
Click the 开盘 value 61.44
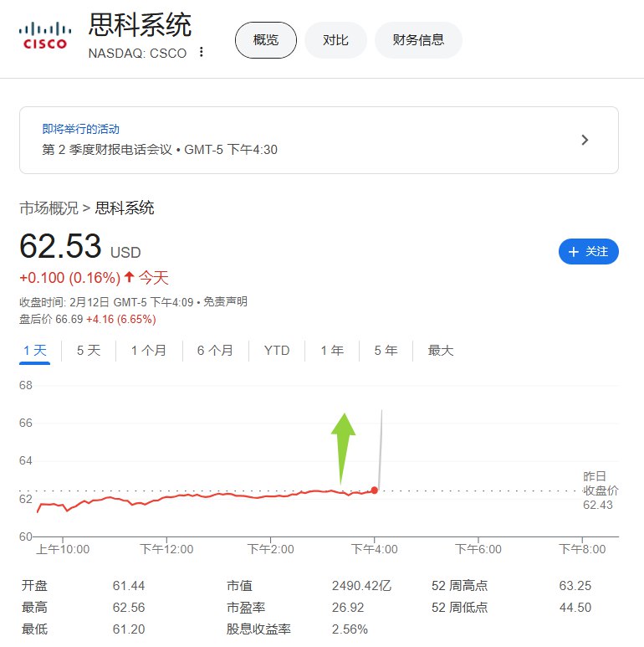click(129, 586)
